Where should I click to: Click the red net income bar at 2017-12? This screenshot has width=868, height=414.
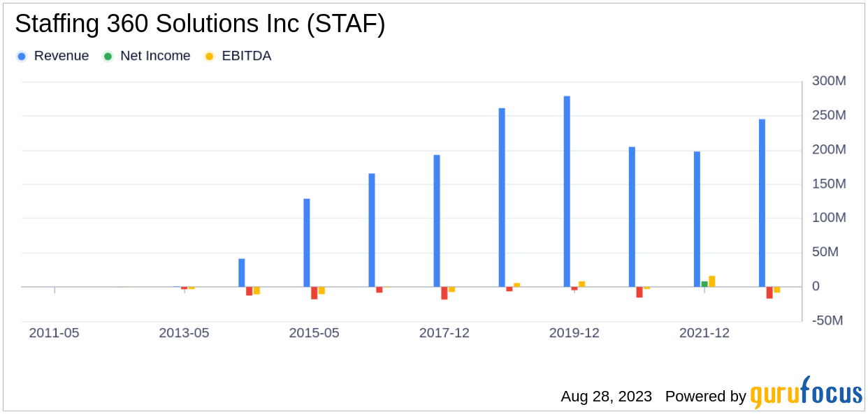pyautogui.click(x=444, y=293)
